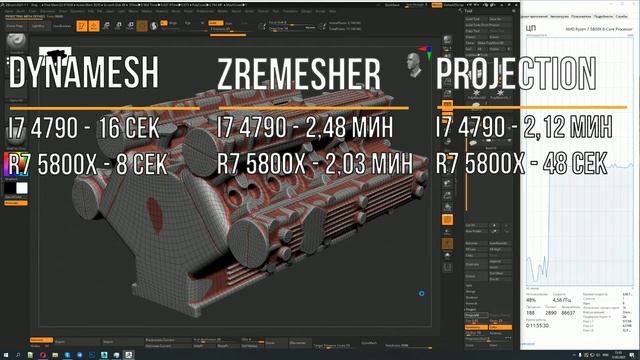
Task: Toggle orange option left of Color in Project
Action: (476, 327)
